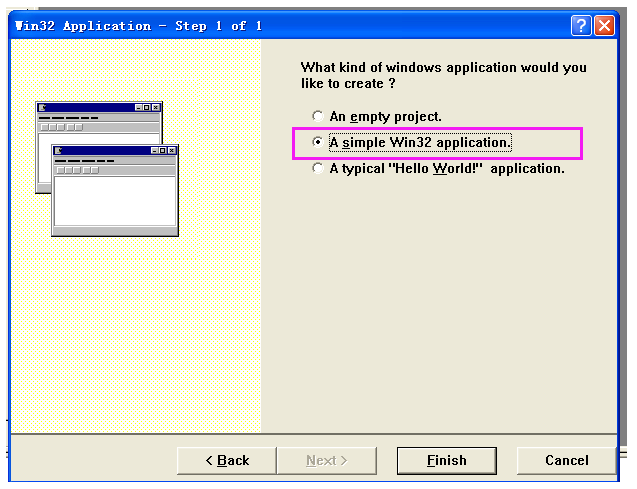The height and width of the screenshot is (489, 637).
Task: Click the "What kind of windows application" prompt text
Action: pos(444,75)
